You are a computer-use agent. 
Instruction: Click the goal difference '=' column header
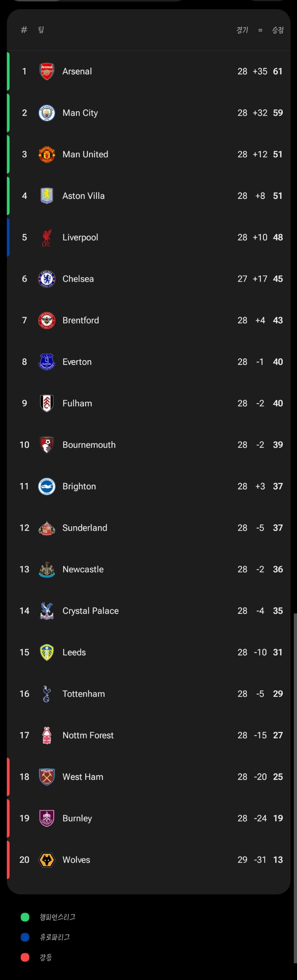click(x=260, y=30)
